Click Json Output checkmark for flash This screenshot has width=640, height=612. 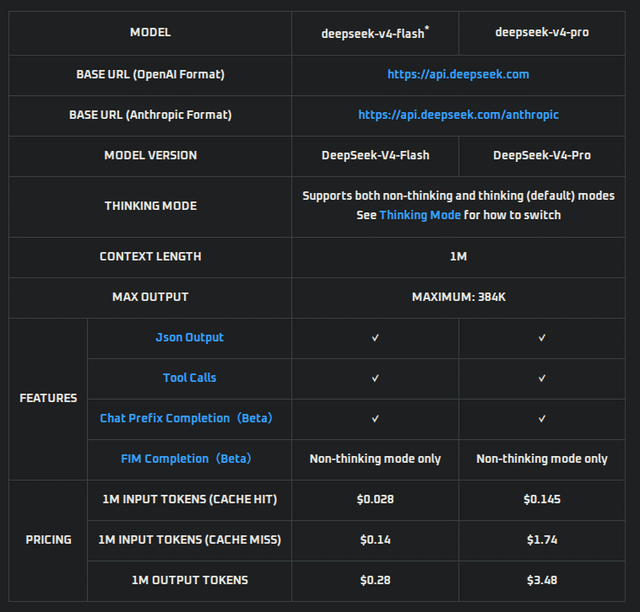[x=375, y=338]
